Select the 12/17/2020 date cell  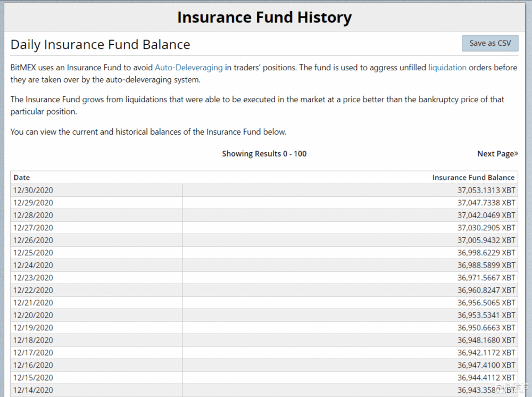pos(34,352)
